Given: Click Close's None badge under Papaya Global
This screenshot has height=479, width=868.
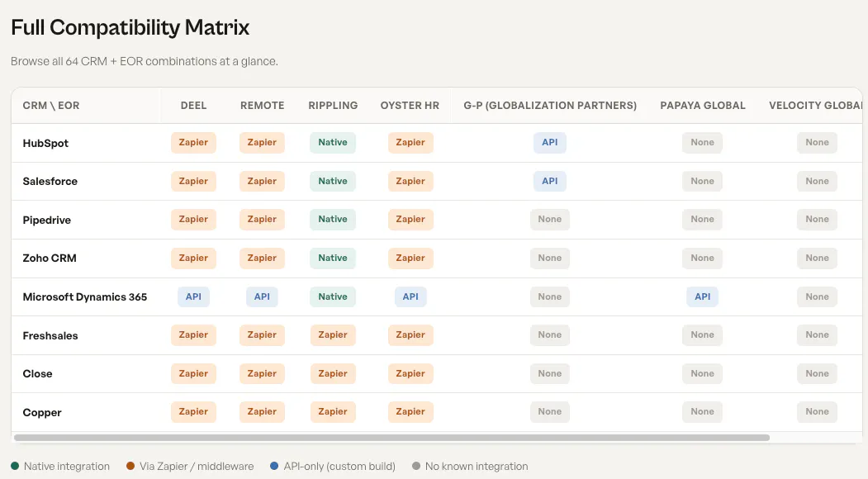Looking at the screenshot, I should click(x=702, y=374).
